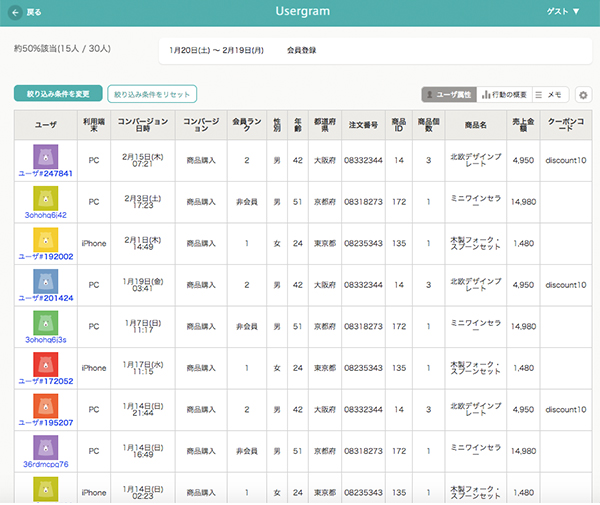Click 絞り込み条件を変更 button
The width and height of the screenshot is (600, 505).
[x=58, y=94]
